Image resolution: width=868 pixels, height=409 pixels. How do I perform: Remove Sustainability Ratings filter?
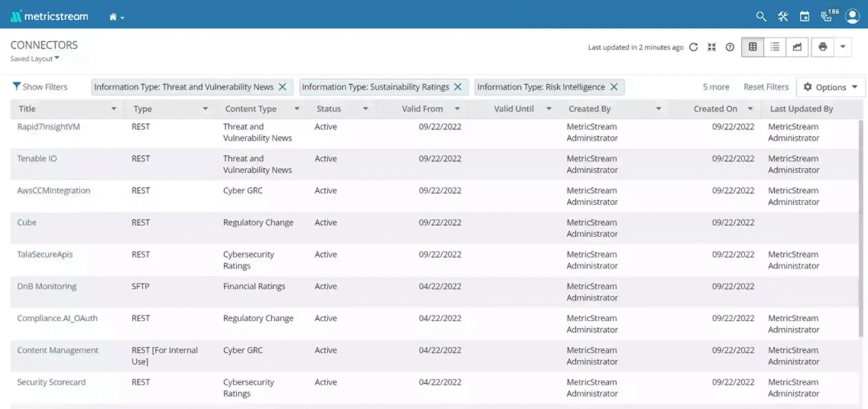458,87
